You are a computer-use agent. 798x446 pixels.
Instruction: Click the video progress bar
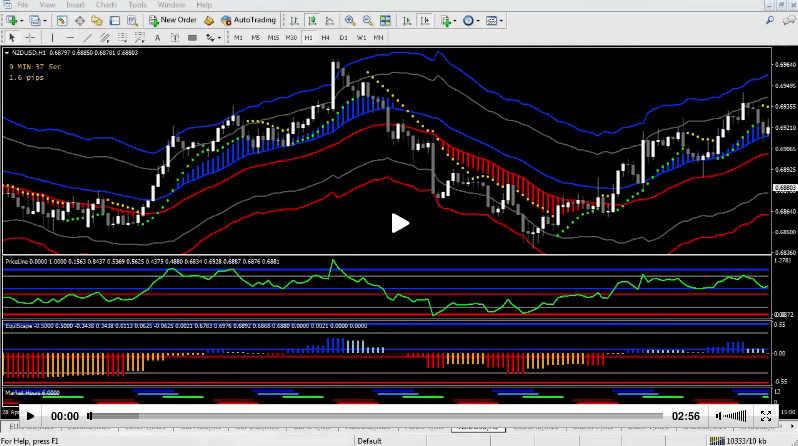coord(375,416)
